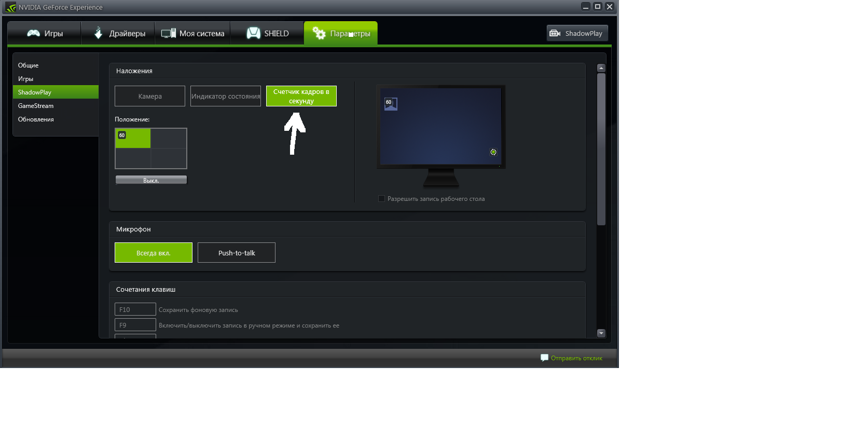Select ShadowPlay in the sidebar
Screen dimensions: 868x435
tap(56, 92)
